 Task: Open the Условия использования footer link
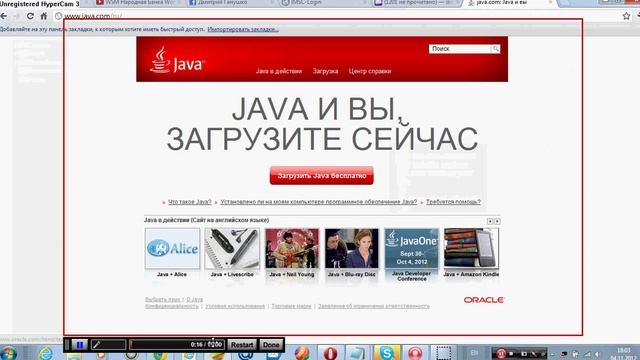(x=235, y=306)
